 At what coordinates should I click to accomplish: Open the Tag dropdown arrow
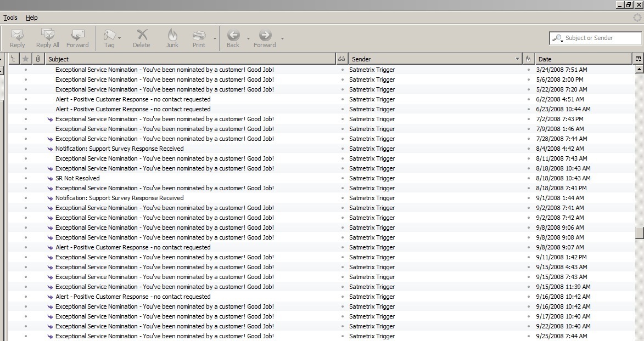pos(120,38)
